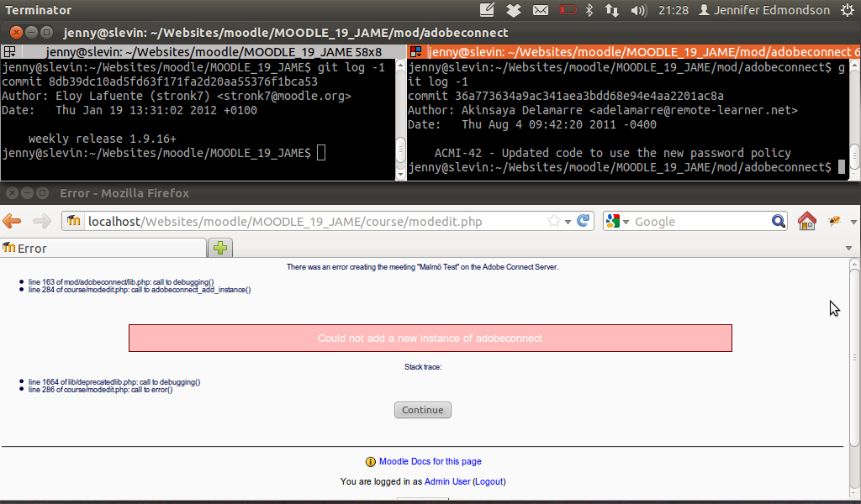Click the orange right terminal pane title text
861x504 pixels.
point(643,51)
